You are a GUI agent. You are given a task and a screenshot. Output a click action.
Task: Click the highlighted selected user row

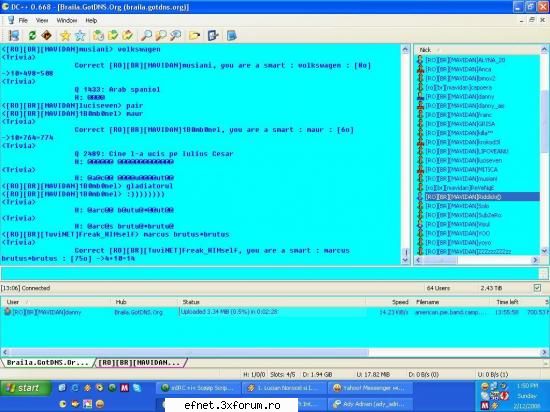click(x=482, y=197)
